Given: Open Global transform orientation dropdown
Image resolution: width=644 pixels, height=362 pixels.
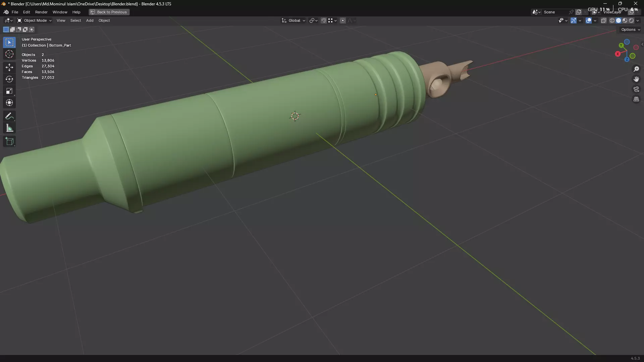Looking at the screenshot, I should click(x=294, y=20).
